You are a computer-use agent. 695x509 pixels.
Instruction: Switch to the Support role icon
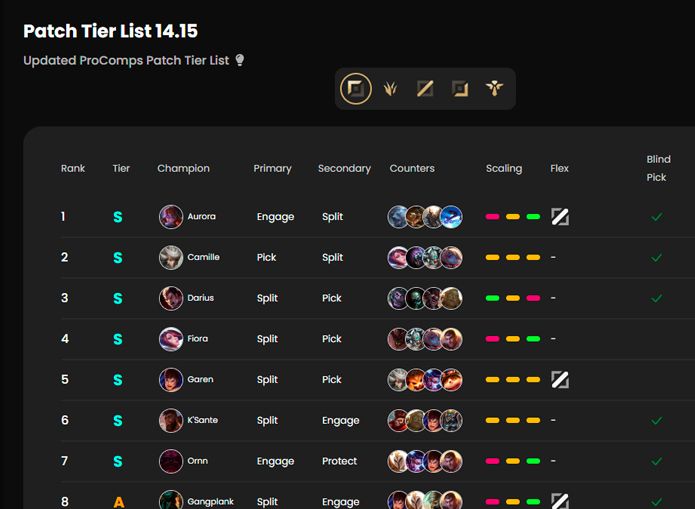[x=494, y=89]
